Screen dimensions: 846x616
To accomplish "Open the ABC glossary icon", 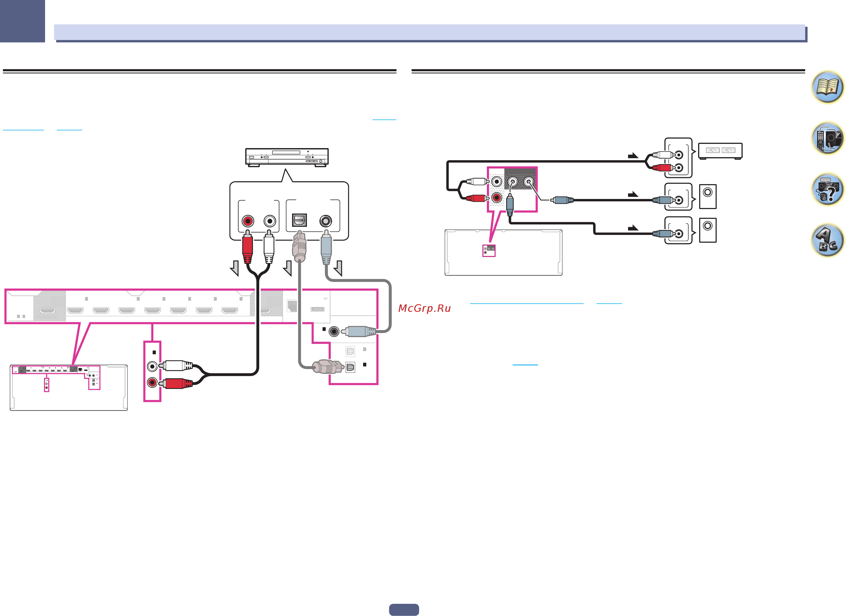I will pos(827,241).
